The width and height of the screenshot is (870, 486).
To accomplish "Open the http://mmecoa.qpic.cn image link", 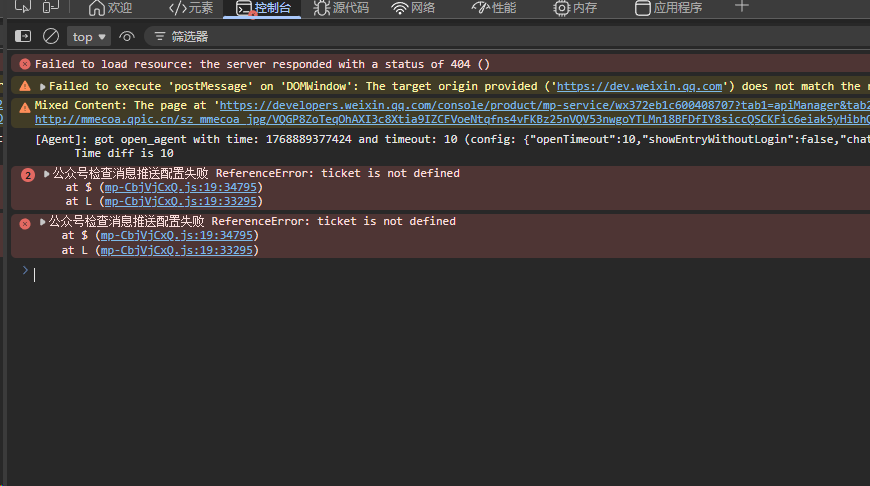I will coord(452,119).
